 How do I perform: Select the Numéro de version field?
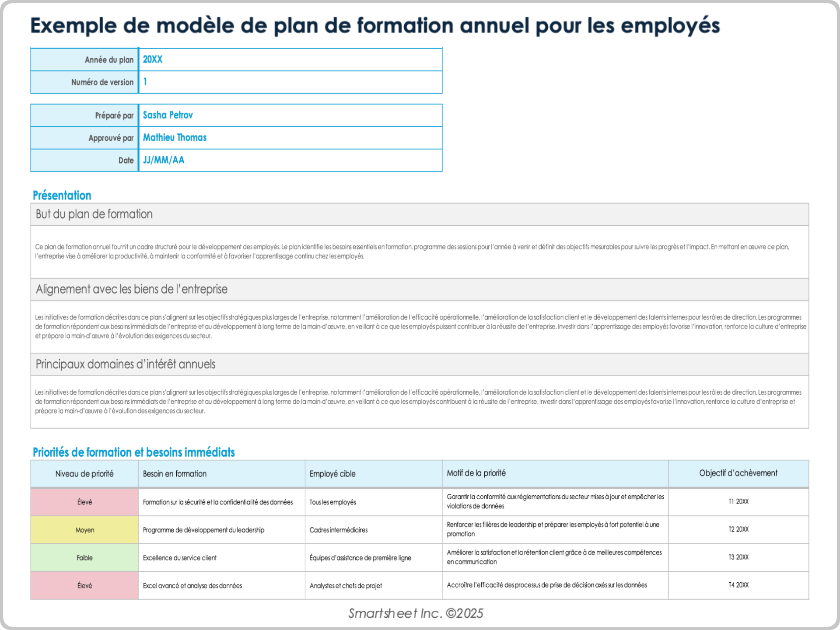(x=290, y=82)
